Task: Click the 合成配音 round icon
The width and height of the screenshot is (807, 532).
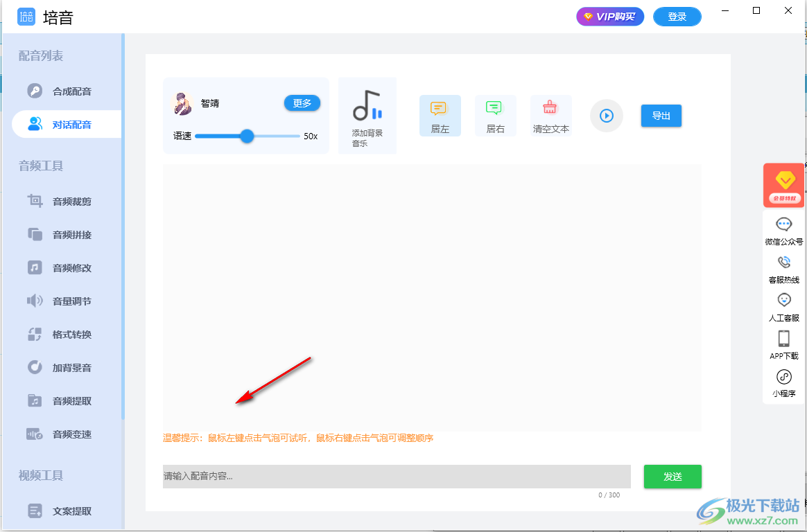Action: click(35, 91)
